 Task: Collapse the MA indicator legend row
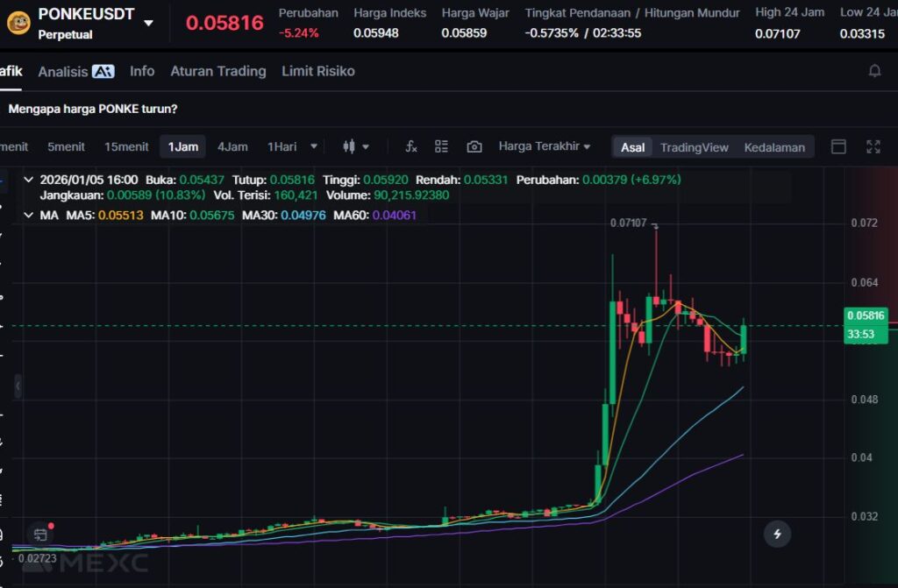click(x=28, y=215)
